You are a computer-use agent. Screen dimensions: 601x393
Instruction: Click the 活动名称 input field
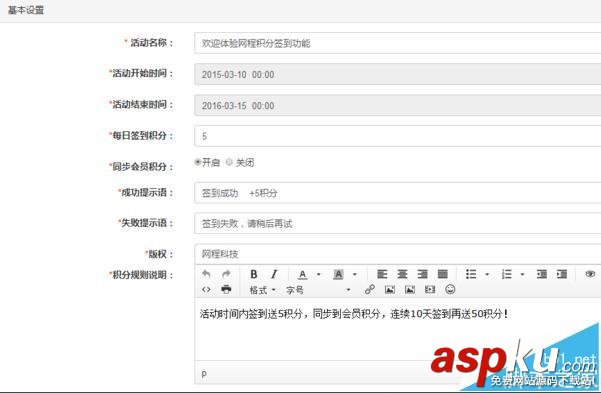(397, 43)
